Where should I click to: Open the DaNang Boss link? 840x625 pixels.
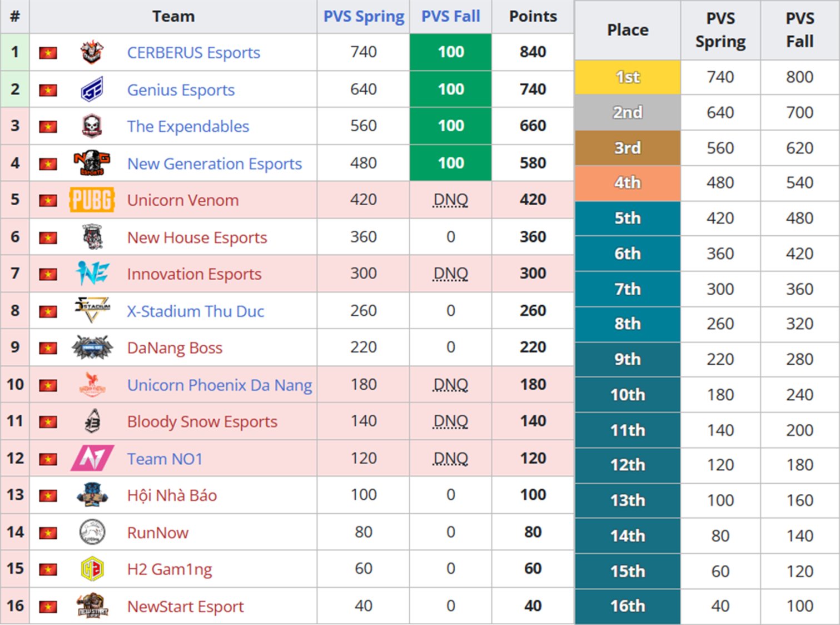click(x=175, y=348)
